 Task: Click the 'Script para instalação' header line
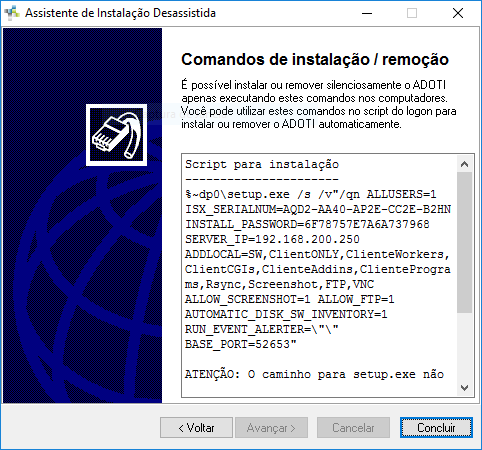262,164
